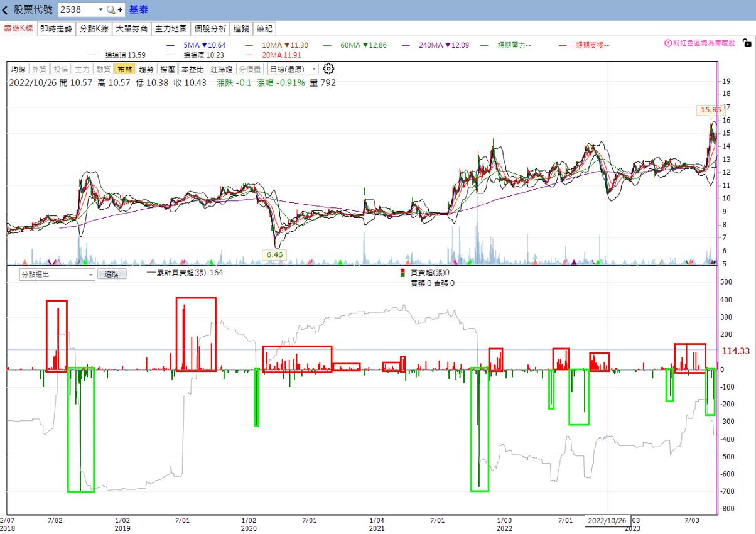Open the 分點進出 dropdown
The image size is (756, 534).
57,274
